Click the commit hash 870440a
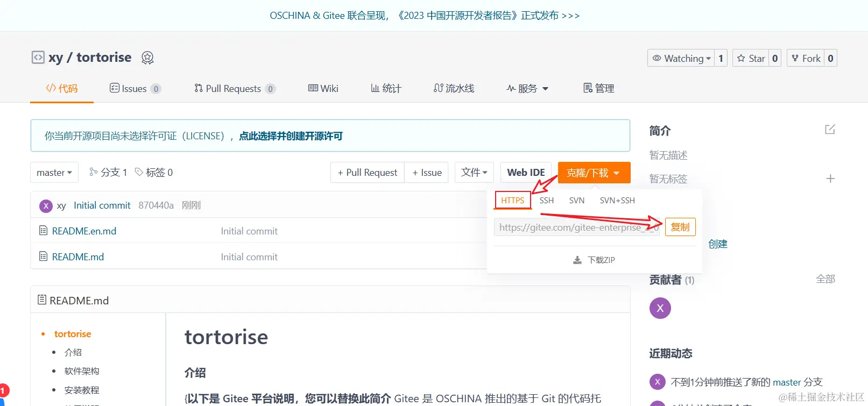 tap(156, 205)
